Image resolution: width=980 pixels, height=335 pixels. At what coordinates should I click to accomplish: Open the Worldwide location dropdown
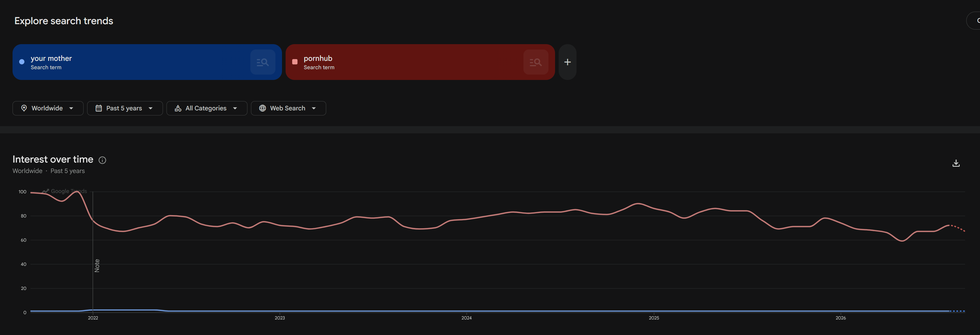pyautogui.click(x=48, y=108)
